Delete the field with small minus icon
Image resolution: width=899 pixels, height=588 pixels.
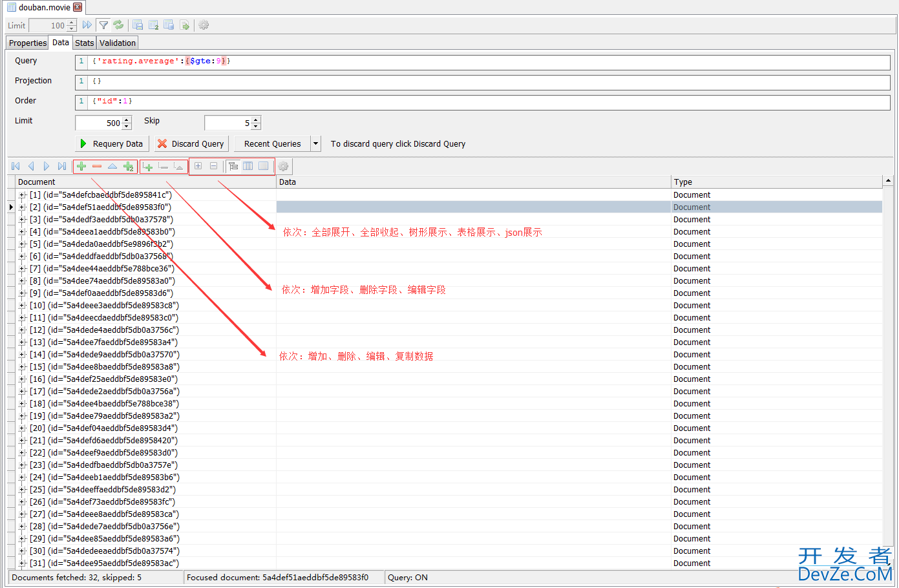(164, 166)
